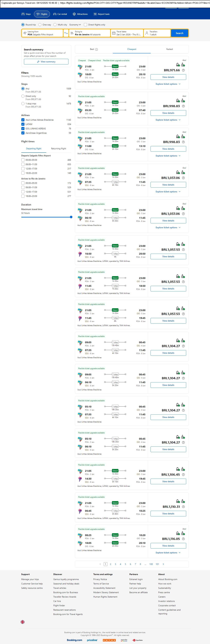Click the info icon beside the Best tab
The width and height of the screenshot is (210, 644).
[97, 49]
